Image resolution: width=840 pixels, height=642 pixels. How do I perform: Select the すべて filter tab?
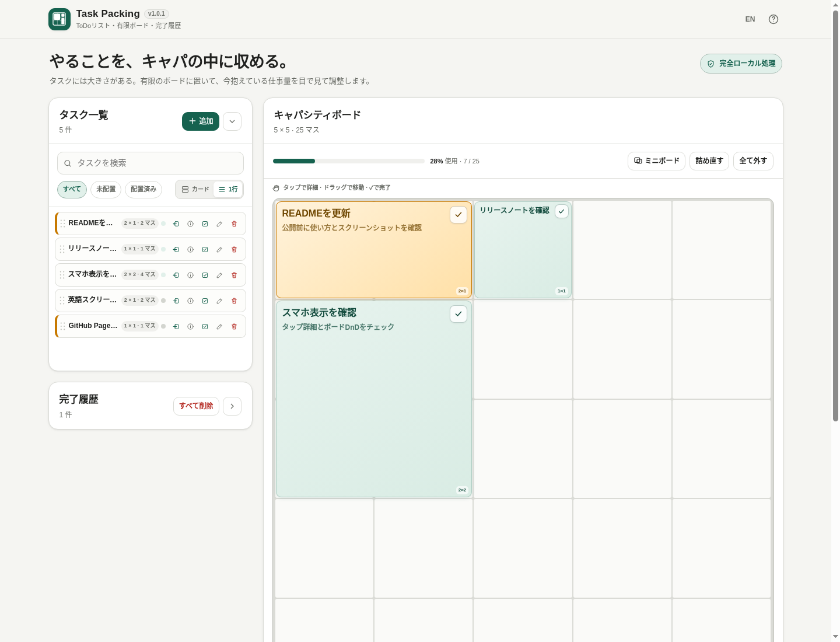click(x=72, y=190)
